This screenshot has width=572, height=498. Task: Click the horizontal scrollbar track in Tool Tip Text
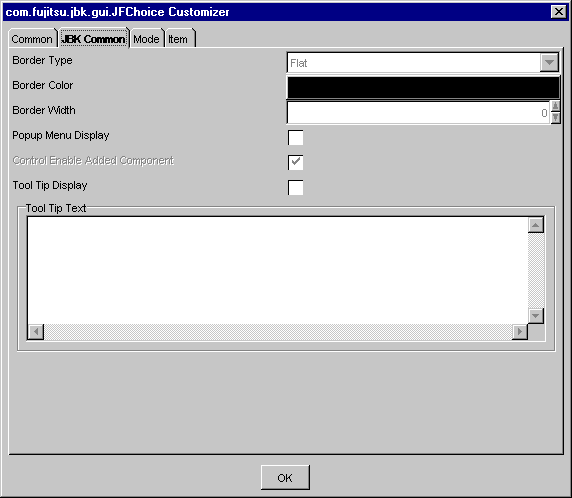(278, 332)
